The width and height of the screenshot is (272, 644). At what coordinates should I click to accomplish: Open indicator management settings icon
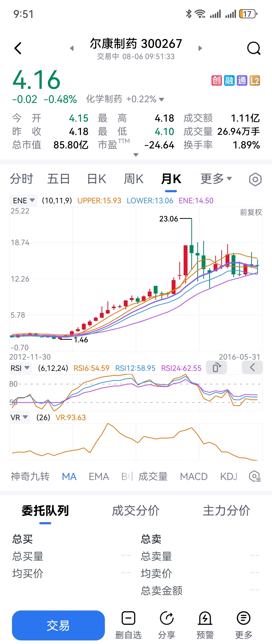tap(255, 476)
